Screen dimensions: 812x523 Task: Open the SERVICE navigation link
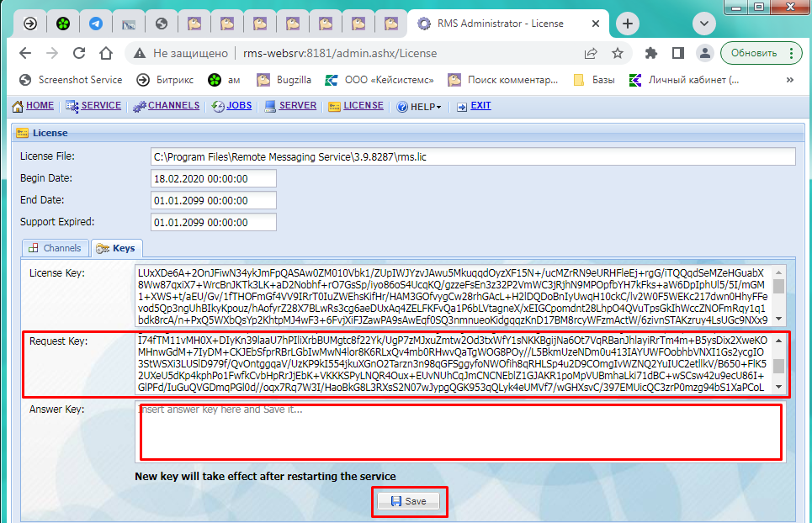(x=101, y=106)
